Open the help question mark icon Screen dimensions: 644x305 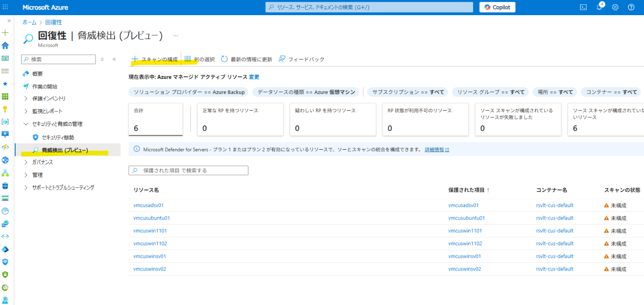pos(631,7)
